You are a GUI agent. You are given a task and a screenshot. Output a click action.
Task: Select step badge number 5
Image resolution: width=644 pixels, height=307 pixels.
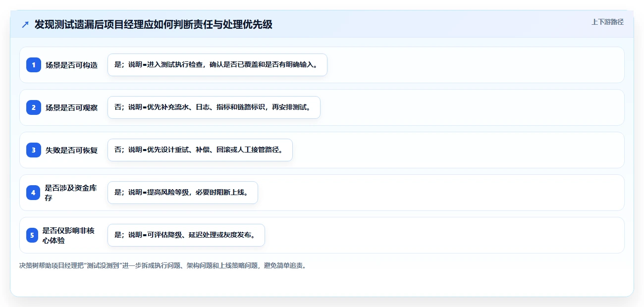(32, 235)
